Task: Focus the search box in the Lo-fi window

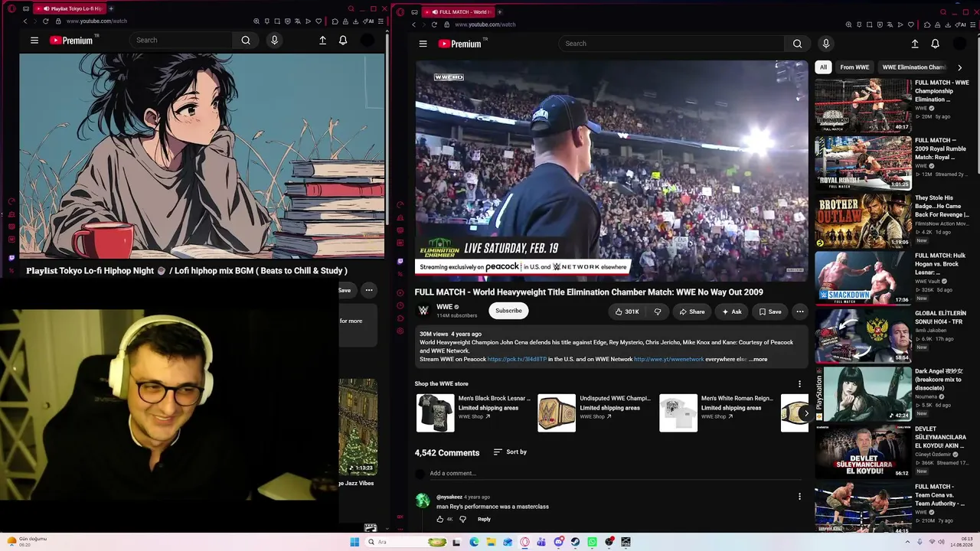Action: pyautogui.click(x=181, y=41)
